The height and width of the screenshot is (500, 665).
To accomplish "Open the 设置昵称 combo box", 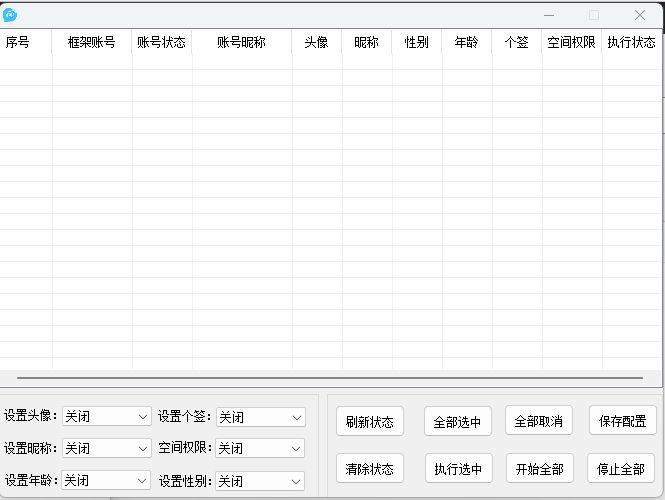I will click(x=106, y=448).
